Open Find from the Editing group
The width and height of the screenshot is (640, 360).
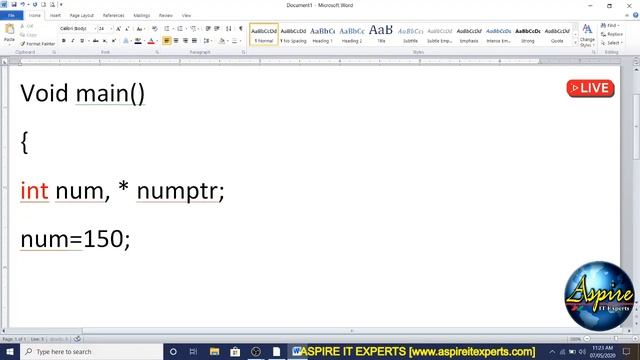tap(610, 26)
